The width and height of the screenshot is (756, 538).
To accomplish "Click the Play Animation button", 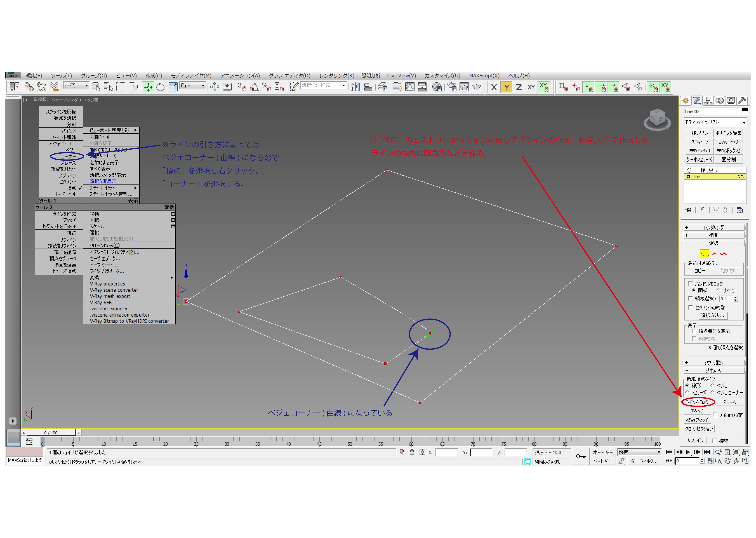I will (x=688, y=452).
